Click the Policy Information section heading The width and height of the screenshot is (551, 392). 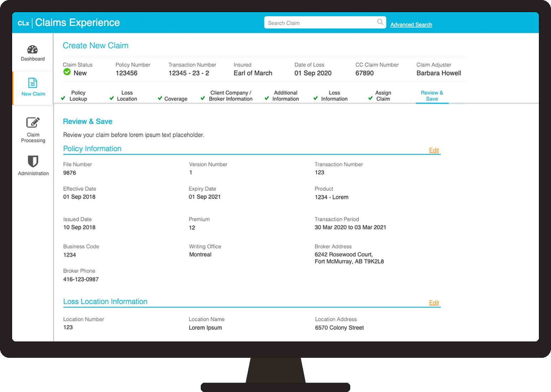pos(92,149)
